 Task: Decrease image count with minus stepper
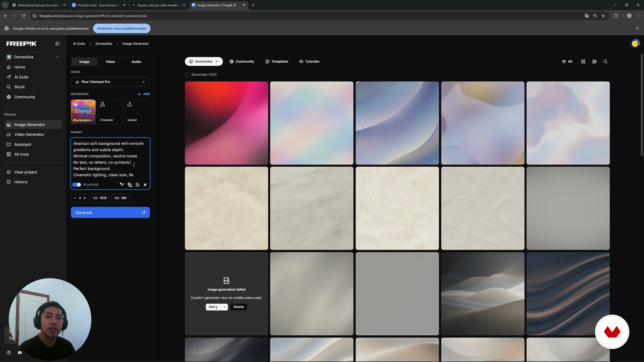75,198
